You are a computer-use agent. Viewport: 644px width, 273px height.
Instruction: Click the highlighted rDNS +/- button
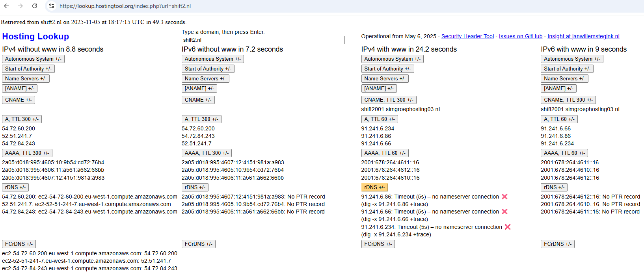click(374, 187)
